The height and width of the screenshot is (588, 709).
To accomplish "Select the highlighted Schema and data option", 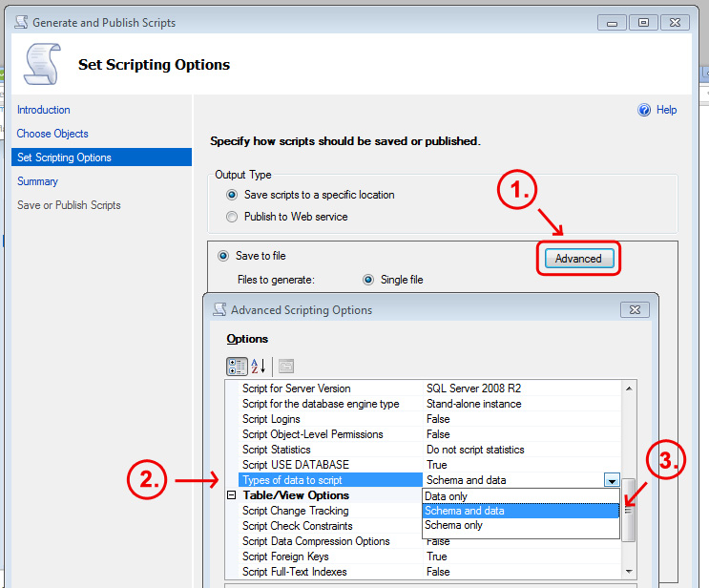I will click(x=465, y=511).
